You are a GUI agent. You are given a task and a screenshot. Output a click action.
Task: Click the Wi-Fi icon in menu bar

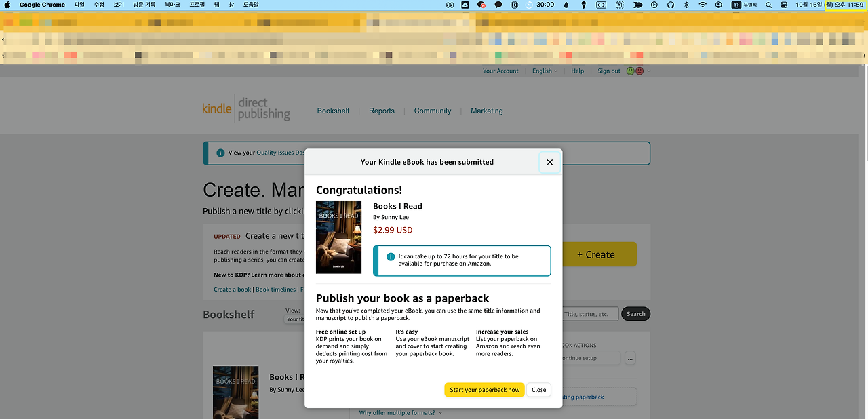pyautogui.click(x=703, y=5)
